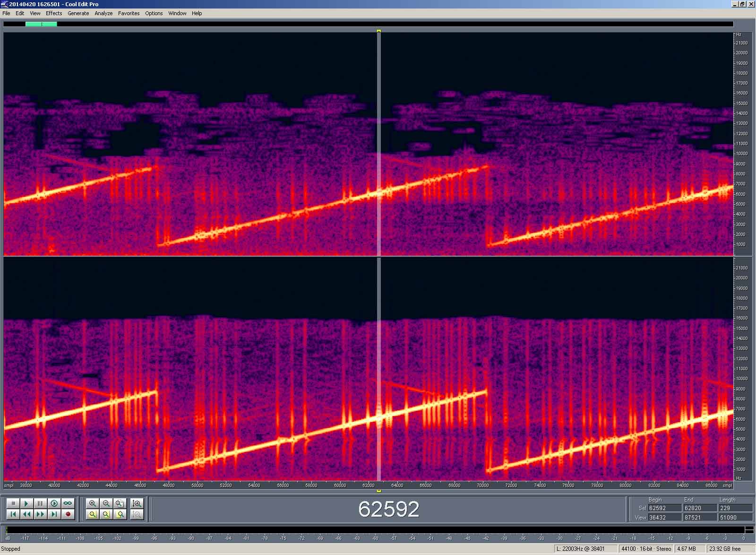Open the Window menu
This screenshot has height=555, width=756.
tap(177, 13)
